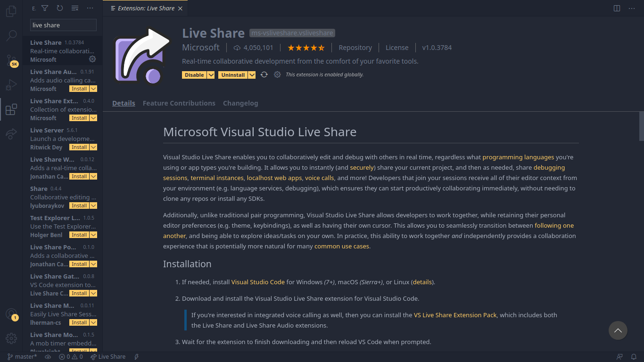Click the large Live Share extension logo
644x362 pixels.
[142, 57]
